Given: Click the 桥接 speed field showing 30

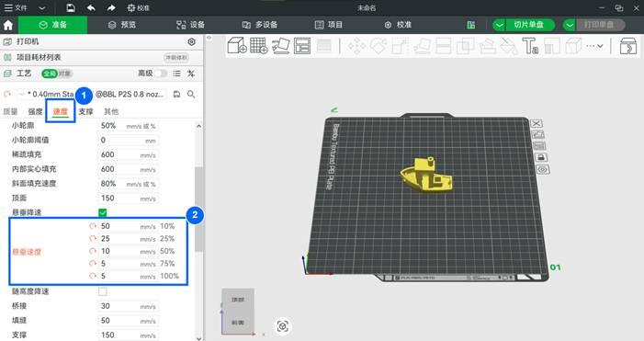Looking at the screenshot, I should [x=128, y=306].
